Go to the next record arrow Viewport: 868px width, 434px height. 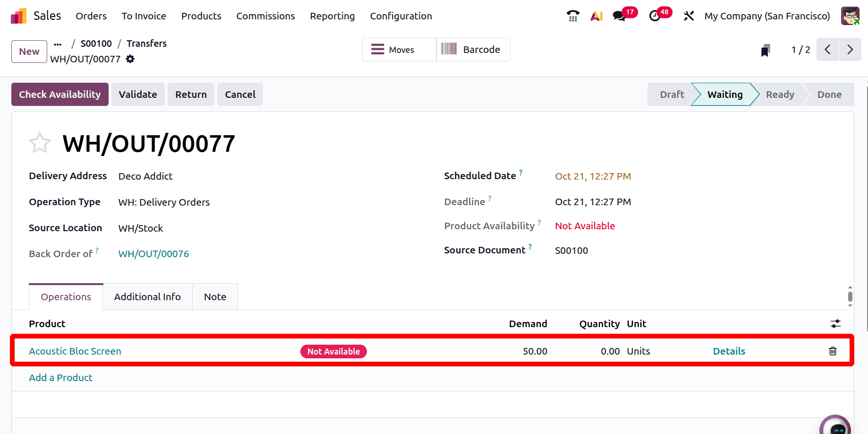click(850, 50)
